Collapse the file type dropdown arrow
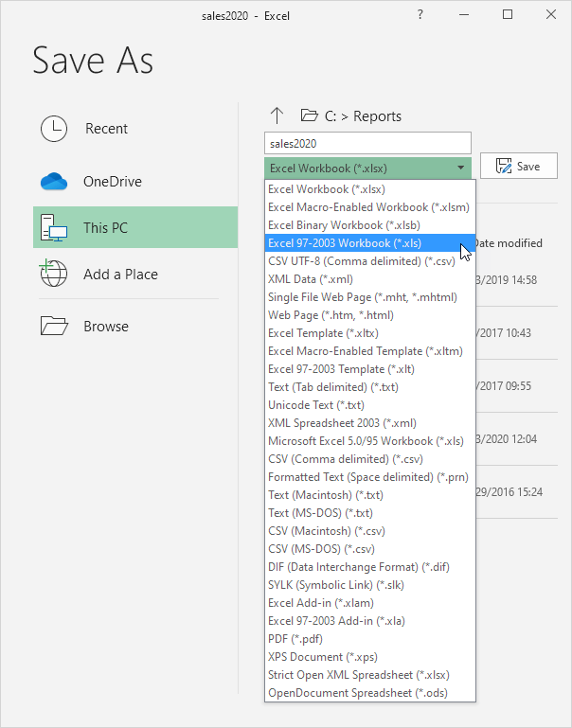 point(461,169)
